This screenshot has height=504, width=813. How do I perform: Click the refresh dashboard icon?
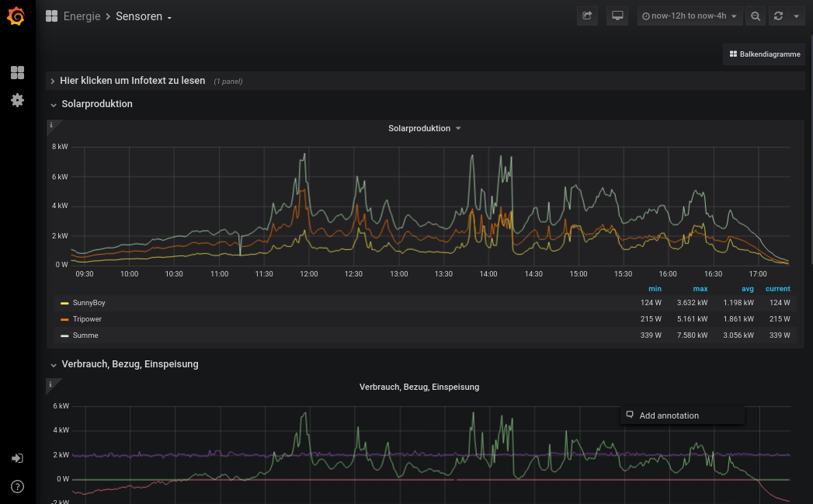pos(777,16)
